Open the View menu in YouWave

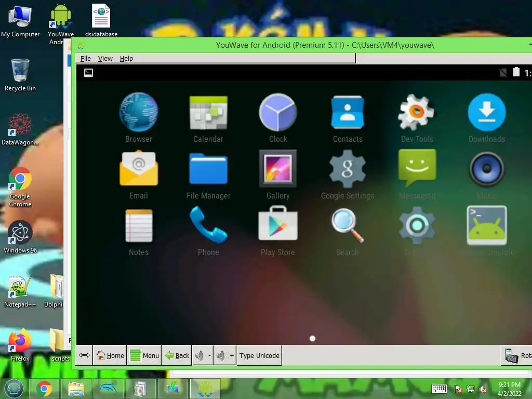[105, 58]
